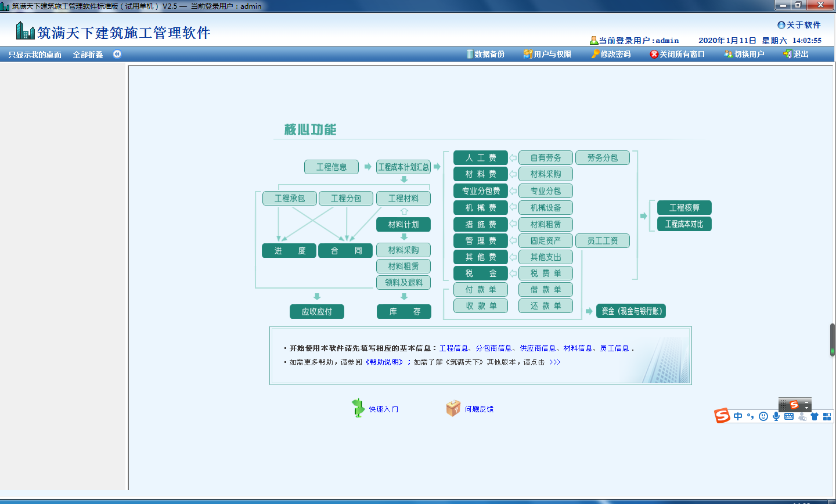Screen dimensions: 836x504
Task: Open 用户与权限 settings
Action: pyautogui.click(x=547, y=54)
